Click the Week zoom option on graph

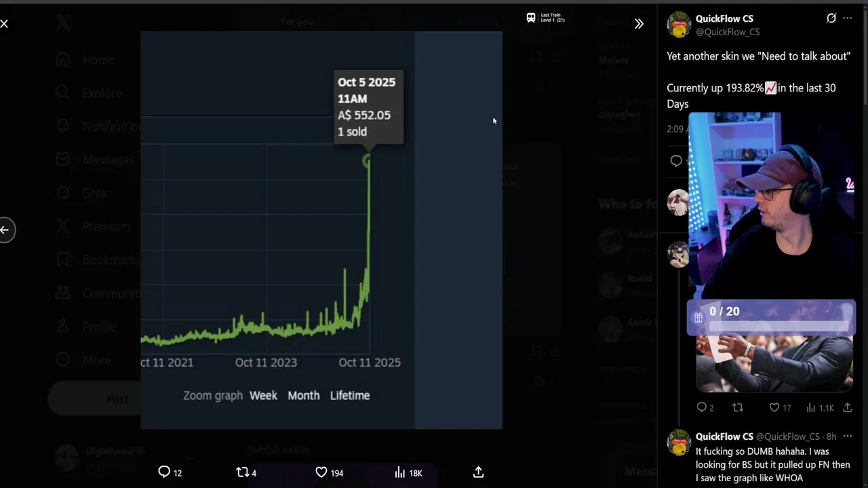[x=263, y=395]
